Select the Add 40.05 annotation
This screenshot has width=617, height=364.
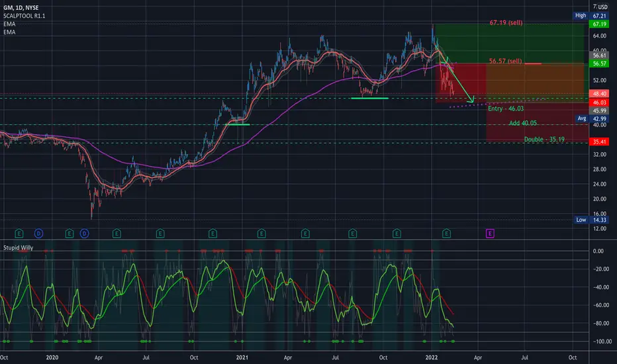(x=522, y=123)
